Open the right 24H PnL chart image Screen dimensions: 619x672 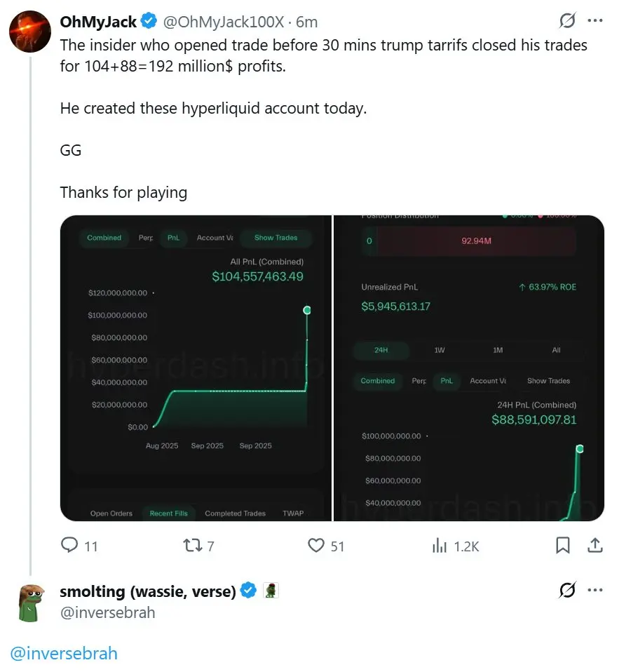[469, 368]
